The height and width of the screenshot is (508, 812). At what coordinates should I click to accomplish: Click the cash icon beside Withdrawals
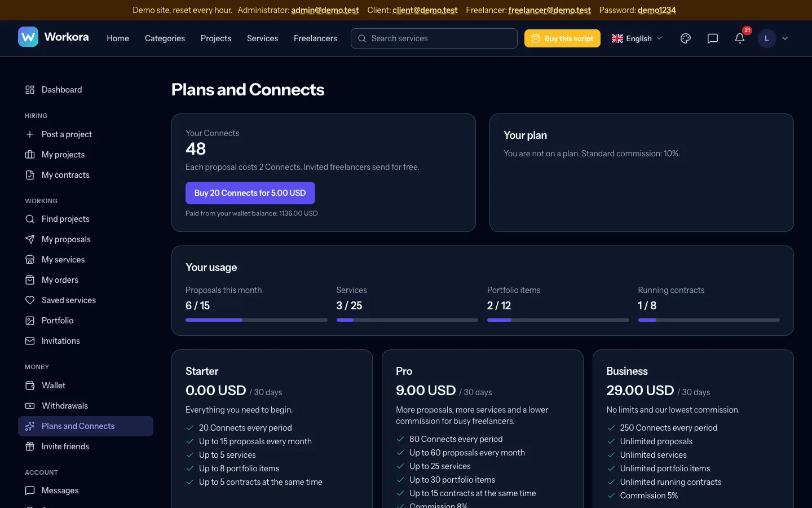click(x=30, y=406)
